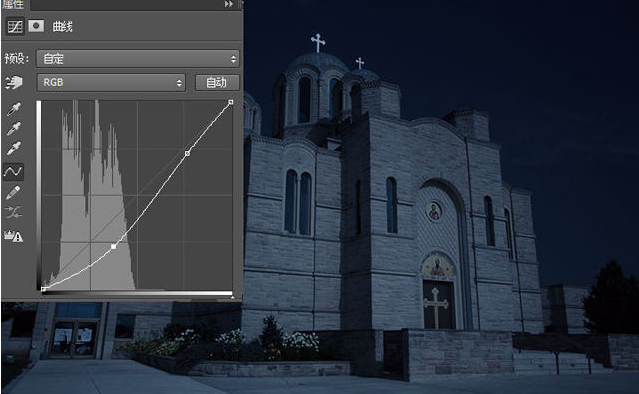Click the 自动 auto button
639x394 pixels.
click(x=217, y=83)
